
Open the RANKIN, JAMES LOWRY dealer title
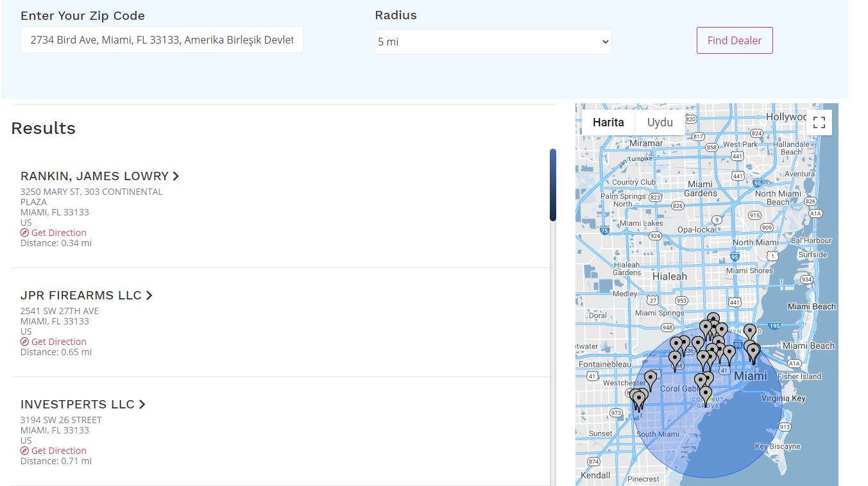pyautogui.click(x=94, y=176)
